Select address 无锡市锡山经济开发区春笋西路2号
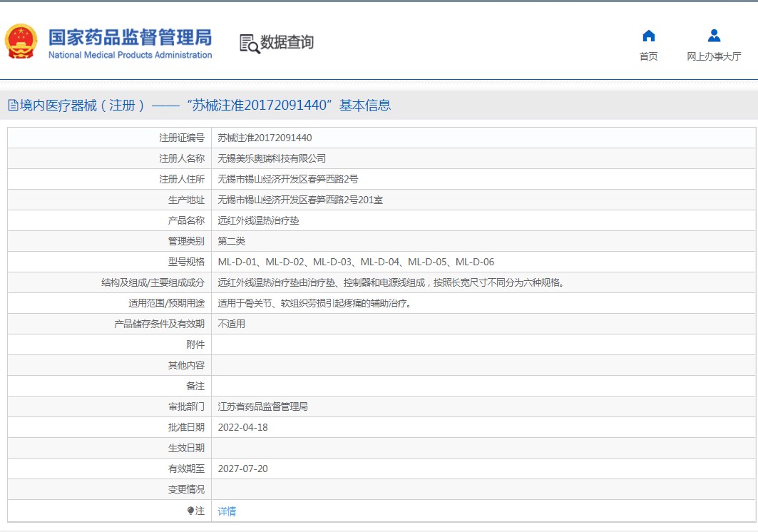This screenshot has width=758, height=532. coord(287,180)
